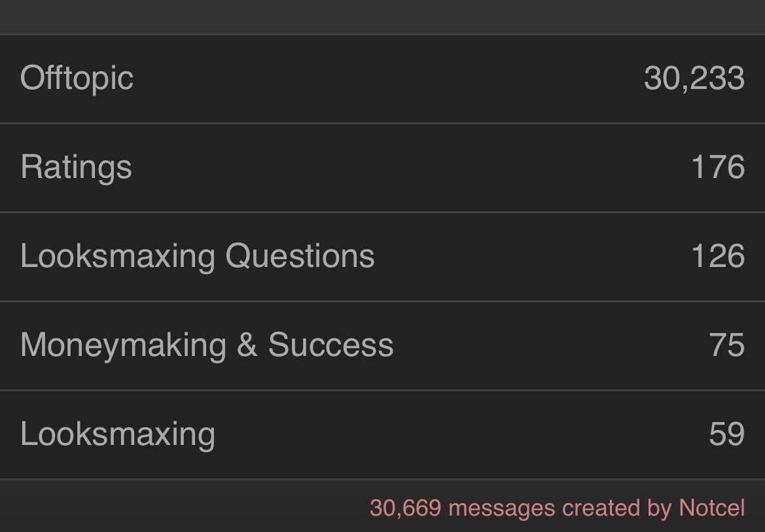
Task: Click the 30,669 total in the footer
Action: coord(405,508)
